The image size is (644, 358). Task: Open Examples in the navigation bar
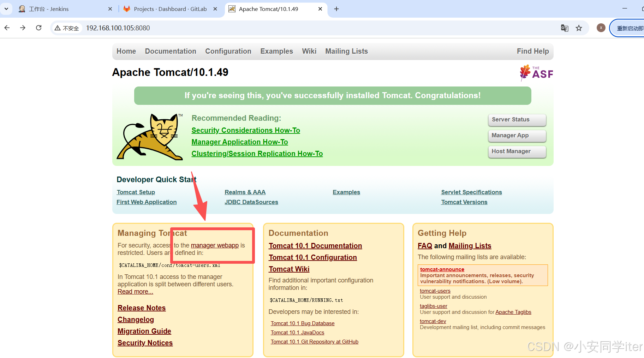(276, 51)
